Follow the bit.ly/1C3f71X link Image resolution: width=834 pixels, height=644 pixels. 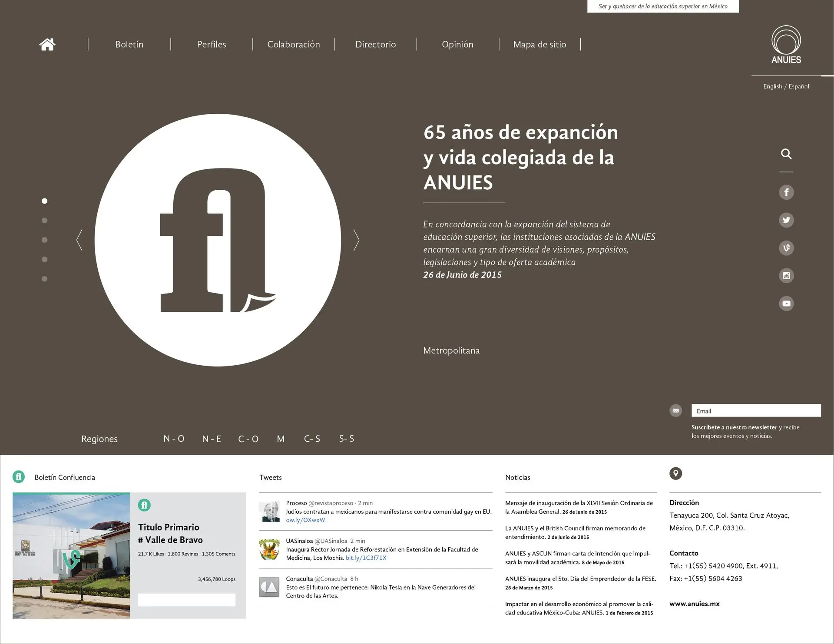coord(366,558)
